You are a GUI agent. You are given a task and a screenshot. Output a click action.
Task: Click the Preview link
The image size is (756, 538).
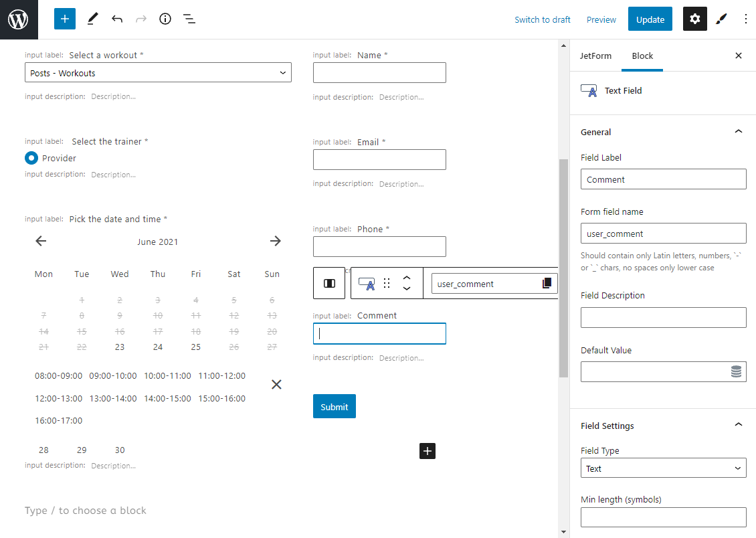[601, 20]
